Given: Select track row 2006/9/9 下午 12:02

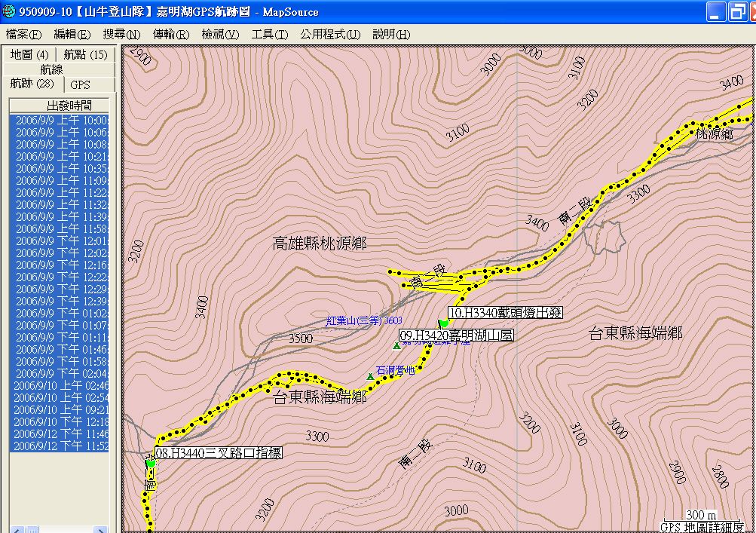Looking at the screenshot, I should tap(60, 253).
